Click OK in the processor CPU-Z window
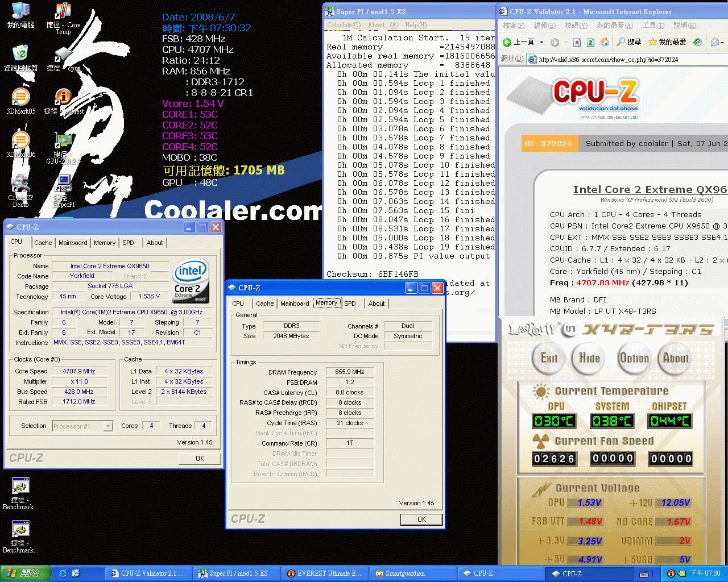This screenshot has width=728, height=582. tap(200, 459)
